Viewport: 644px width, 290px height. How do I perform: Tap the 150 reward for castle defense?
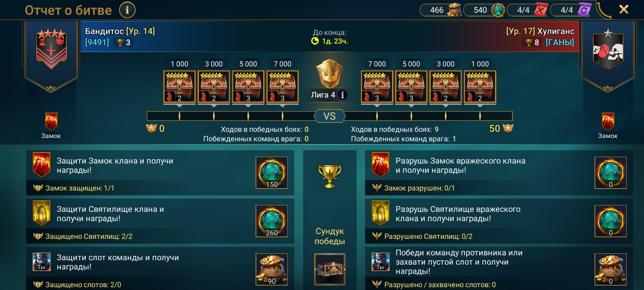(x=272, y=173)
